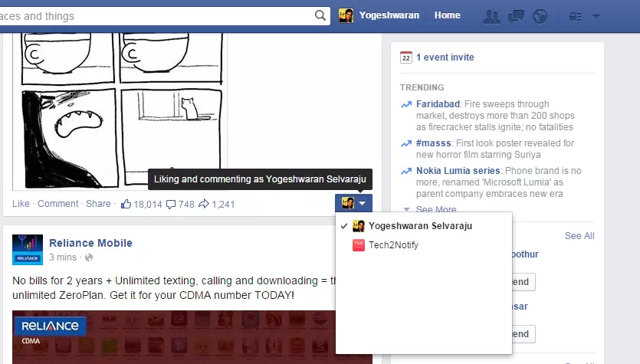Open the comic strip image
This screenshot has height=364, width=640.
pyautogui.click(x=119, y=111)
